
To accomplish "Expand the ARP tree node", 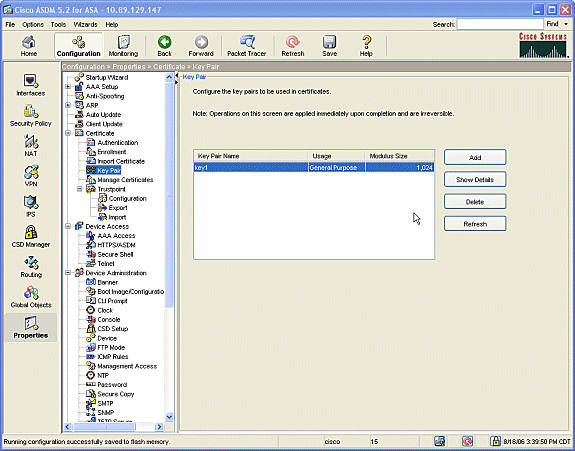I will click(68, 105).
